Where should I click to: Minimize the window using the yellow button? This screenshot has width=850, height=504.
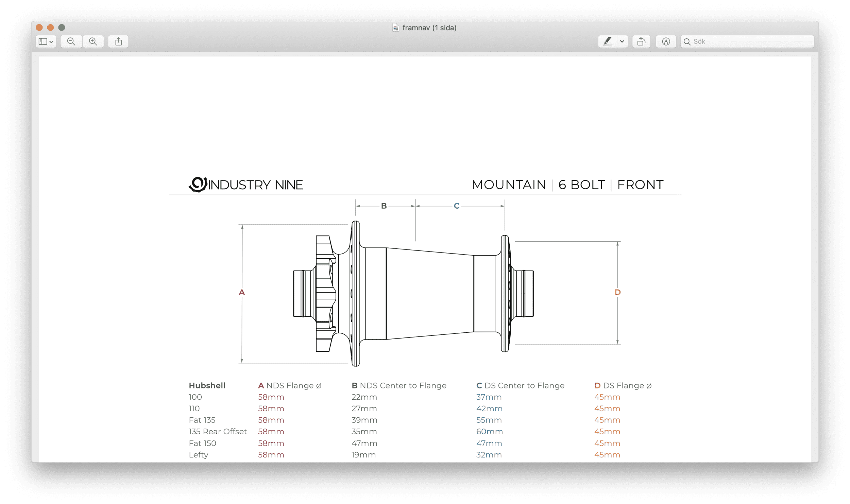point(50,28)
